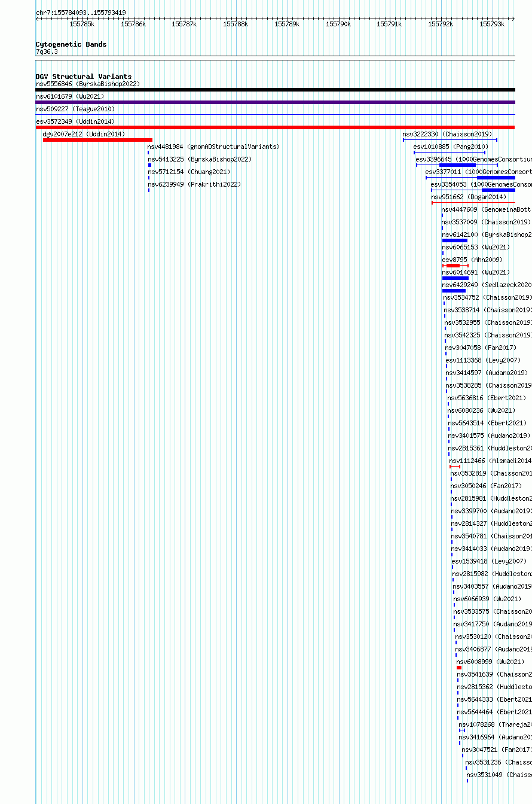Click nsv3222330 (Chaisson2019) label
The image size is (532, 804).
coord(448,134)
